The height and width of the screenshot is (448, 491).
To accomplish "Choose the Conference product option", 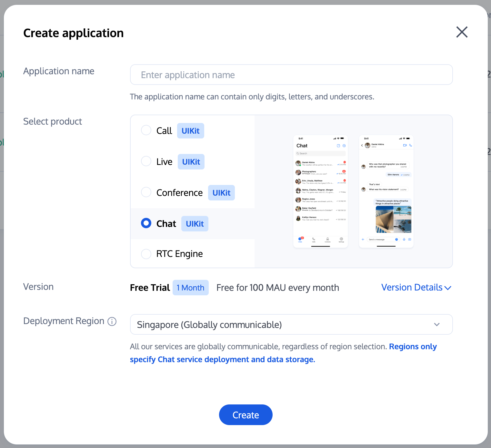I will [x=146, y=192].
